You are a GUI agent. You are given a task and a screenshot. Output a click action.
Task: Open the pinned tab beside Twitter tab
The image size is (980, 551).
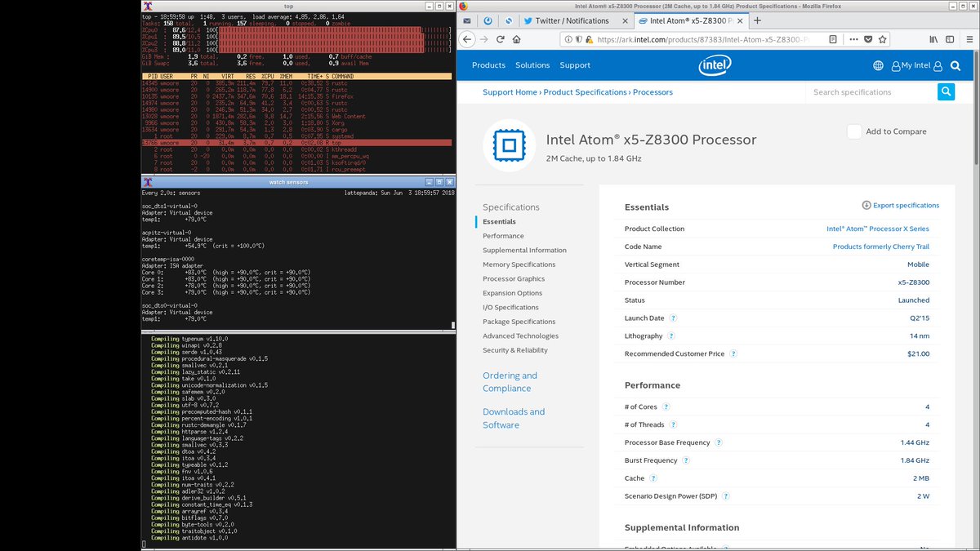pyautogui.click(x=509, y=20)
